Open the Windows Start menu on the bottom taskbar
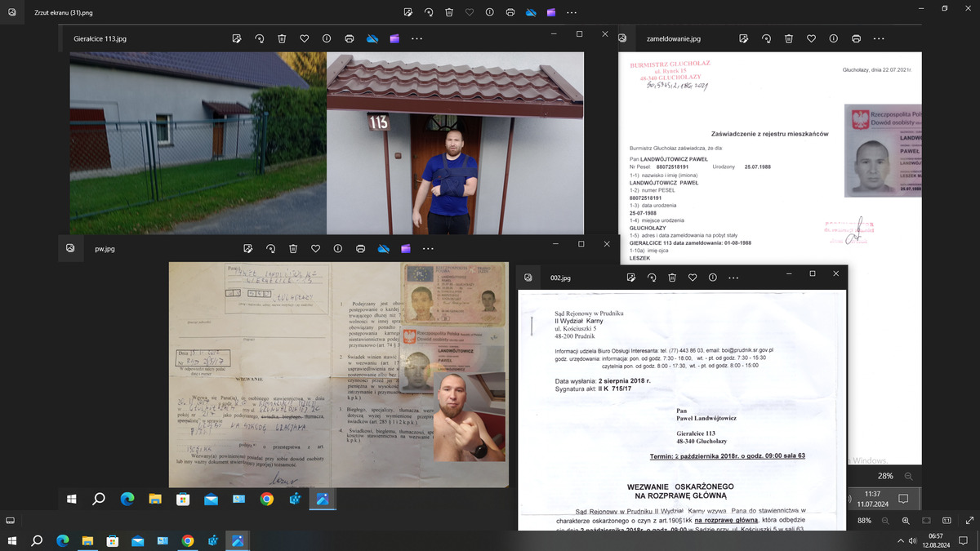Viewport: 980px width, 551px height. [x=12, y=540]
